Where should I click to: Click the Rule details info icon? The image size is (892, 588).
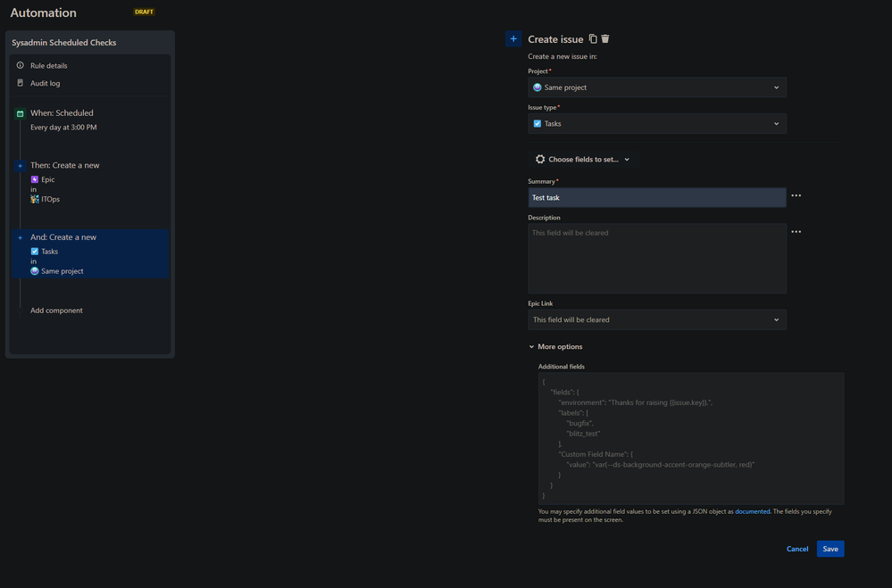[21, 65]
